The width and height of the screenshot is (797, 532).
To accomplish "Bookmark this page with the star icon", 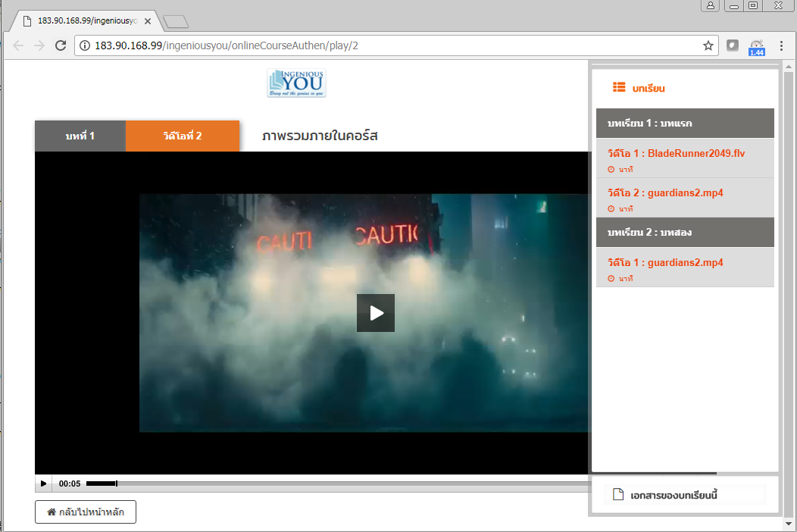I will pos(708,45).
